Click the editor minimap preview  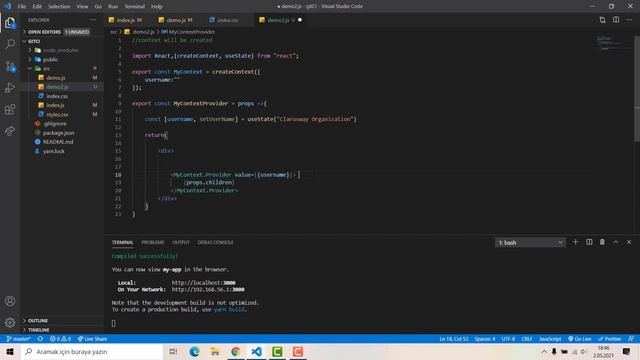(613, 42)
